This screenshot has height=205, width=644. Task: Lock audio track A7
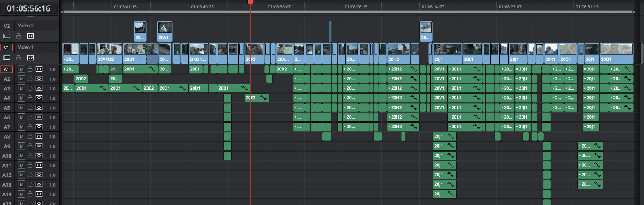(30, 127)
